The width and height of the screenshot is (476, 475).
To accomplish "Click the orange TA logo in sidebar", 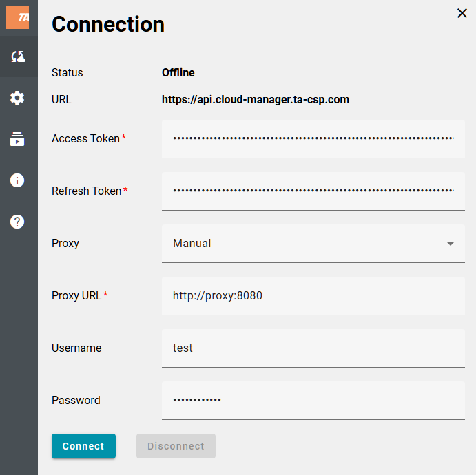I will (x=17, y=17).
